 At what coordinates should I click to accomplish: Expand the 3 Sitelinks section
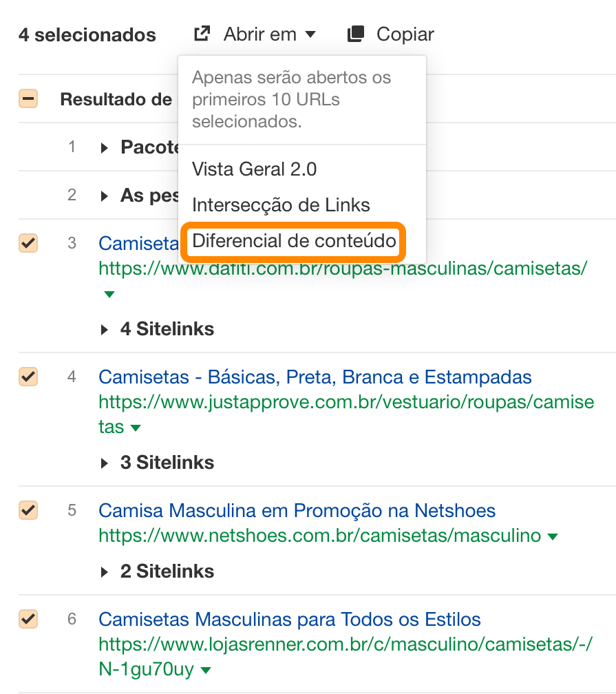tap(105, 463)
